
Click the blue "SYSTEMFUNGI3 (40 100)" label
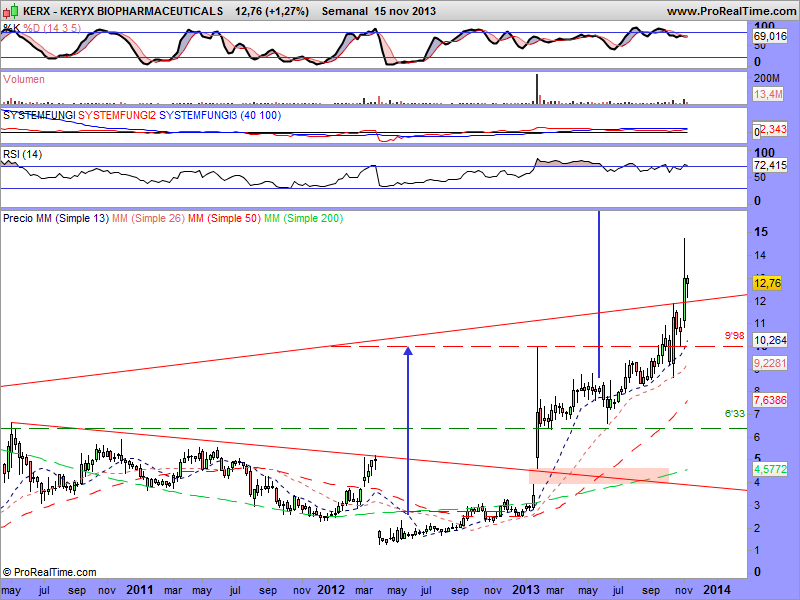(220, 115)
